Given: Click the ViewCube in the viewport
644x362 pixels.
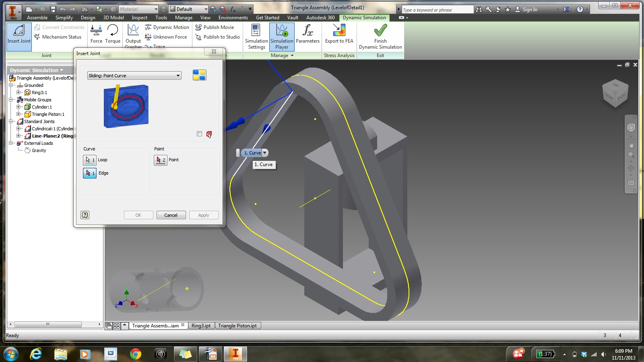Looking at the screenshot, I should [x=615, y=93].
